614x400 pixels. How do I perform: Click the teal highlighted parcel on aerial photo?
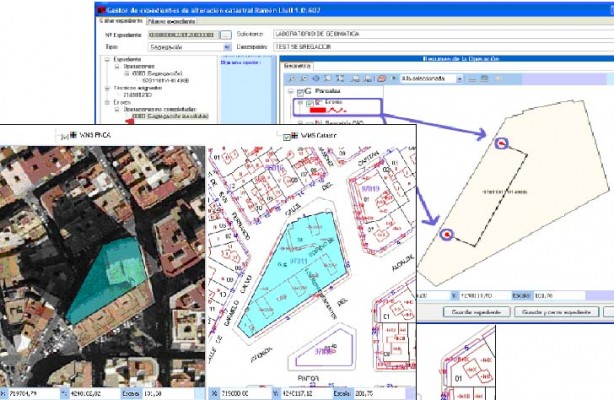point(108,280)
